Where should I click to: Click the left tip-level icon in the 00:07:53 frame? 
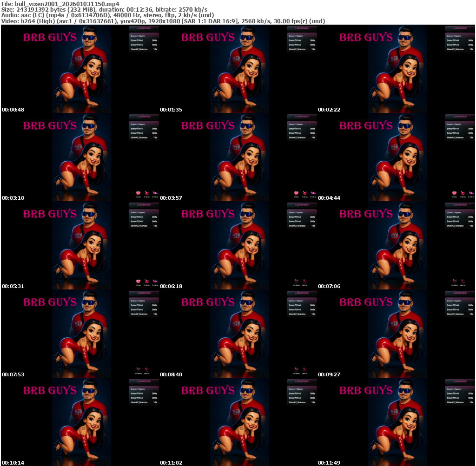pos(138,369)
